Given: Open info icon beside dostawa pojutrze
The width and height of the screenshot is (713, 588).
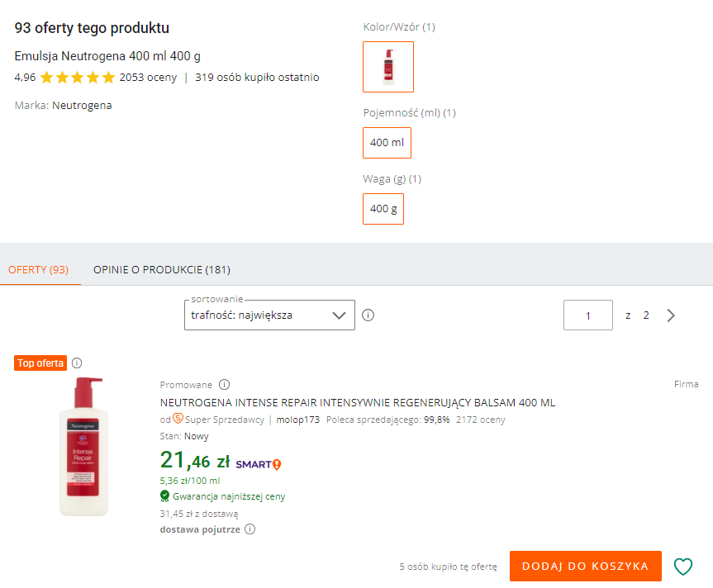Looking at the screenshot, I should 249,529.
